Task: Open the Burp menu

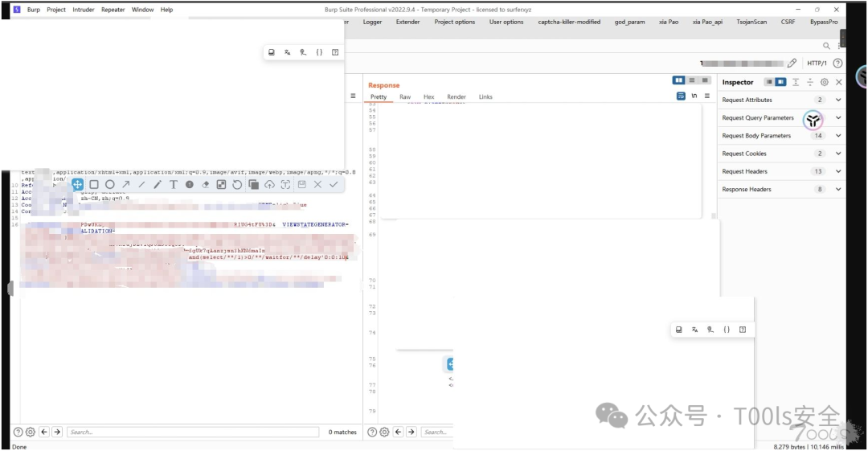Action: pos(33,10)
